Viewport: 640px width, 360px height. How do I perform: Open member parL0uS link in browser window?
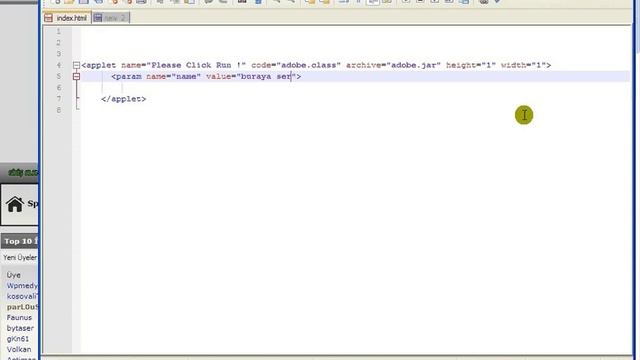point(22,307)
